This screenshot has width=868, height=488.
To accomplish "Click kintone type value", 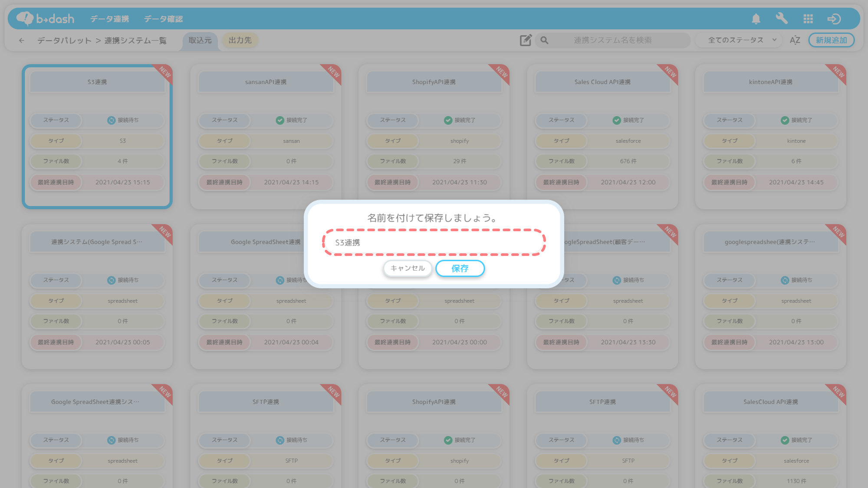I will click(x=796, y=141).
